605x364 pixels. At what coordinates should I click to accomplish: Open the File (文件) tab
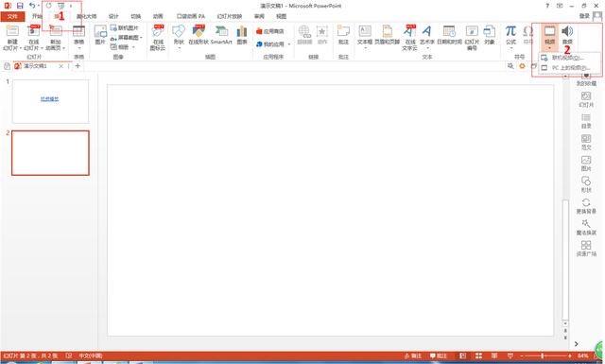point(12,16)
